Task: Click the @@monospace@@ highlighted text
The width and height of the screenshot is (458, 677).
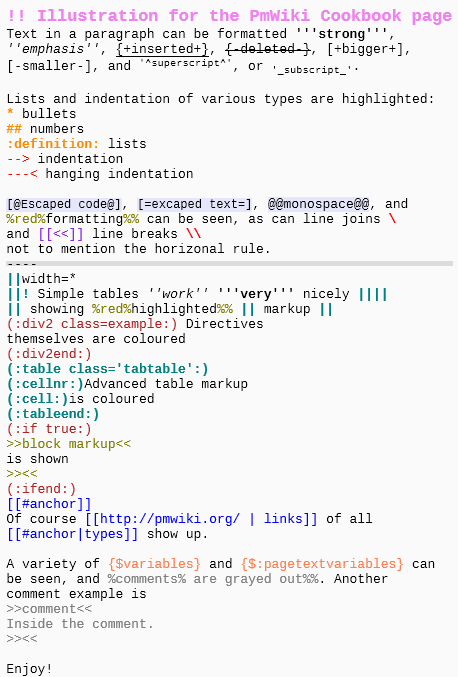Action: point(319,203)
